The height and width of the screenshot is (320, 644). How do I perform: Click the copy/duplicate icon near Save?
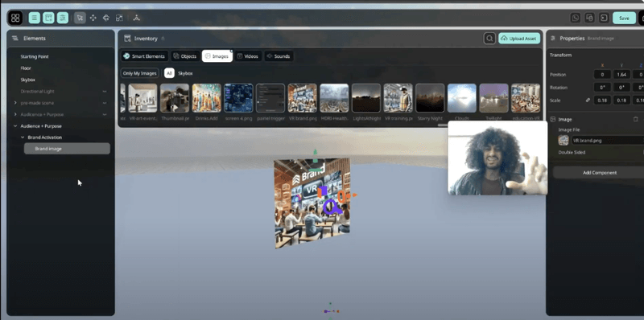[589, 18]
